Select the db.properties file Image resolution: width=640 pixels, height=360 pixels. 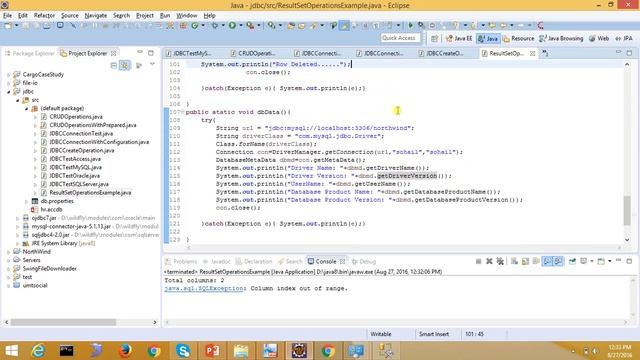click(x=57, y=201)
